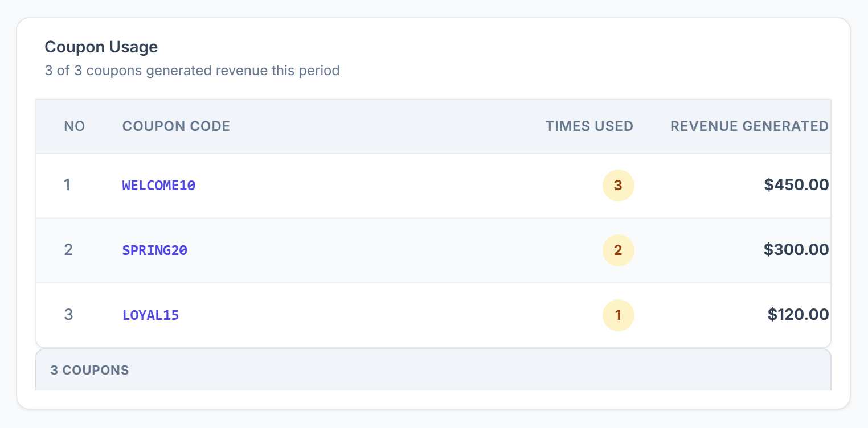This screenshot has width=868, height=428.
Task: Open the SPRING20 coupon code
Action: pos(155,250)
